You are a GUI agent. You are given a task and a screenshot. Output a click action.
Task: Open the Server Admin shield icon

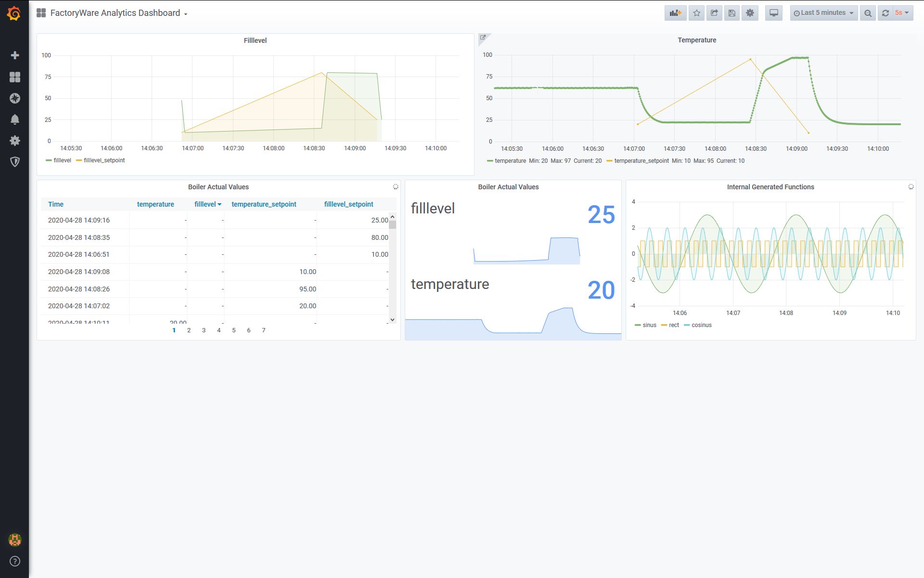click(15, 162)
